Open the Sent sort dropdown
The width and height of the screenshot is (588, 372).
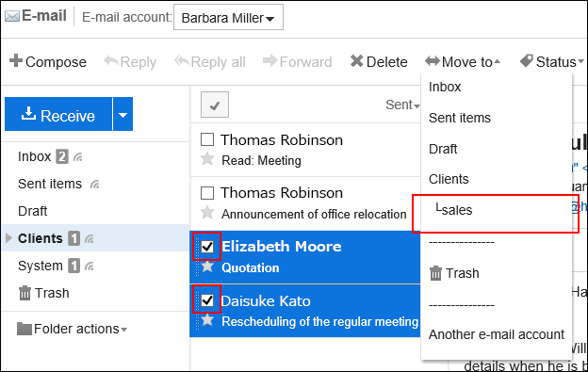[x=402, y=105]
